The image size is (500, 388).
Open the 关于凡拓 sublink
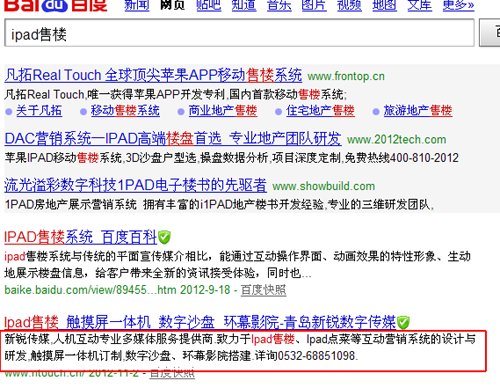(39, 111)
